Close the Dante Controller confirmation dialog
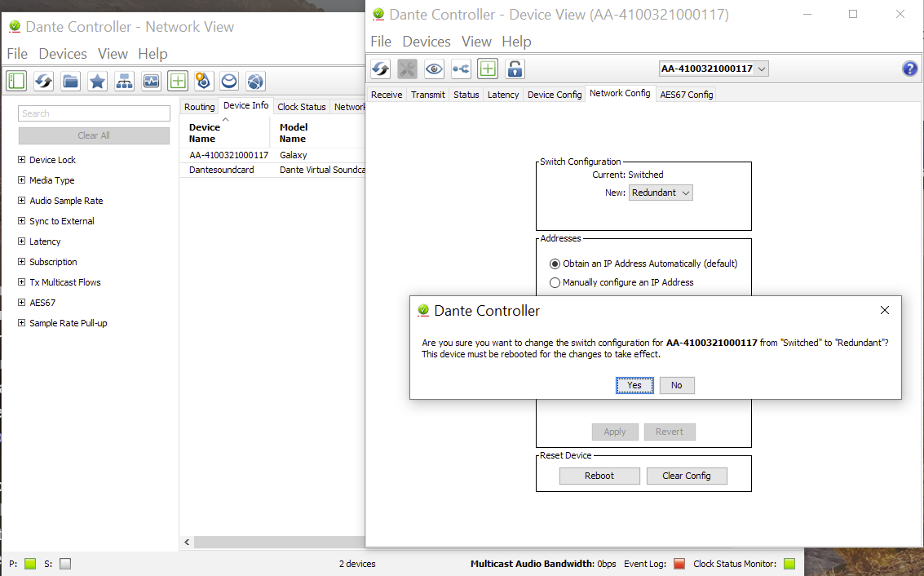The width and height of the screenshot is (924, 576). 885,310
